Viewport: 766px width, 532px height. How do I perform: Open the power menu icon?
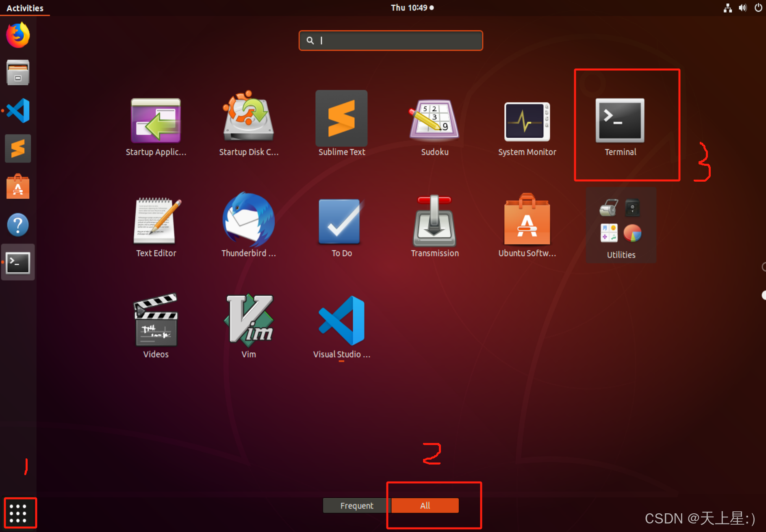pos(758,8)
